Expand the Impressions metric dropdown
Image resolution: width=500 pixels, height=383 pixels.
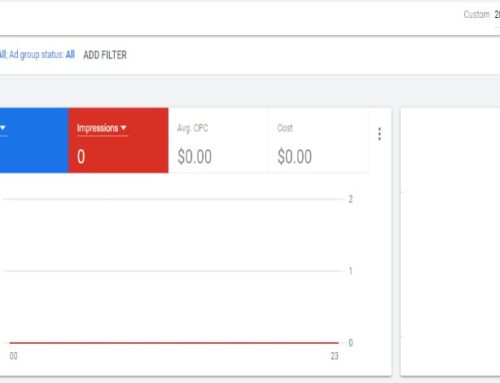tap(102, 128)
